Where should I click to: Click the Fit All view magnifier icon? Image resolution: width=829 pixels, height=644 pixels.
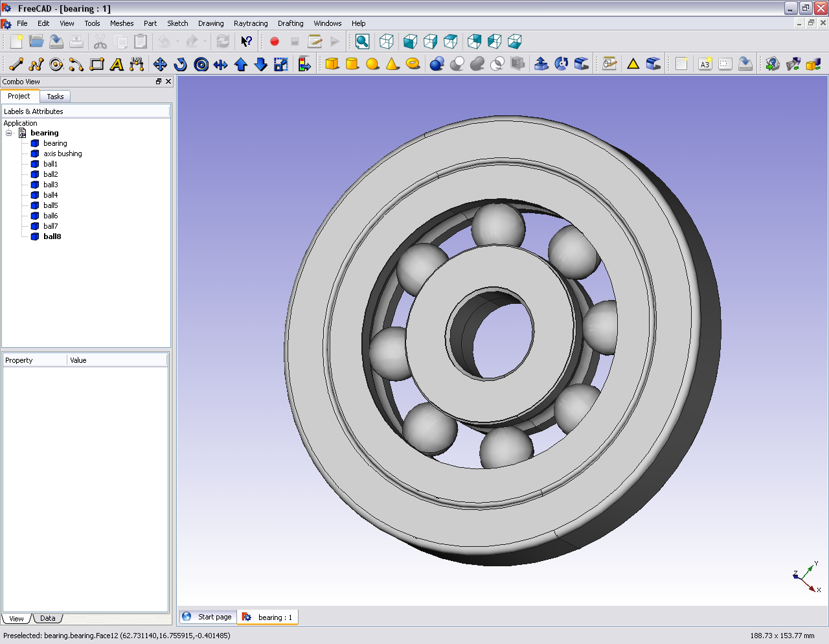363,41
